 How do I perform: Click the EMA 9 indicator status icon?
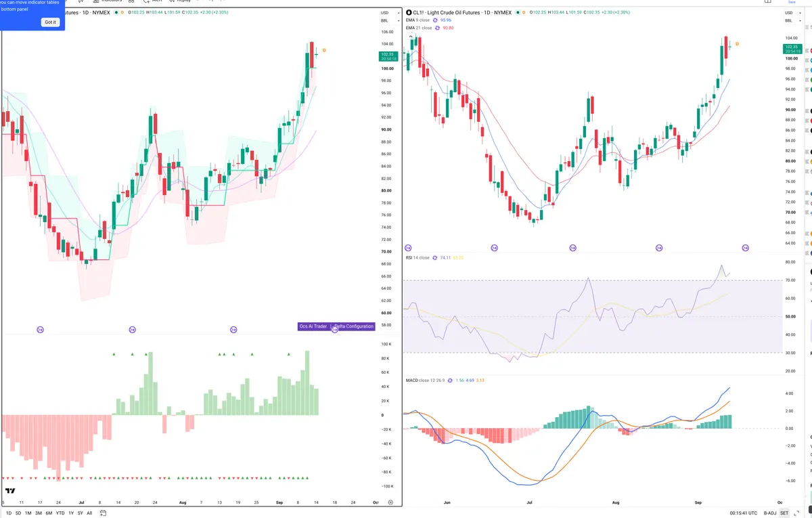435,20
